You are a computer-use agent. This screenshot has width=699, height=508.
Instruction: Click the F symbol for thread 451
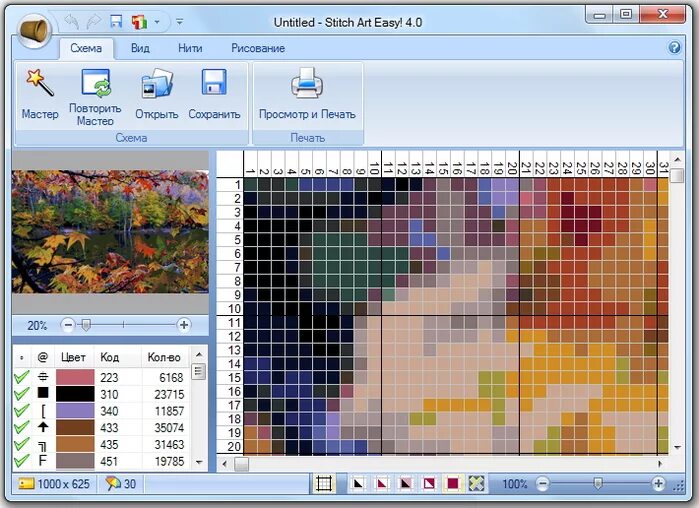pyautogui.click(x=43, y=460)
